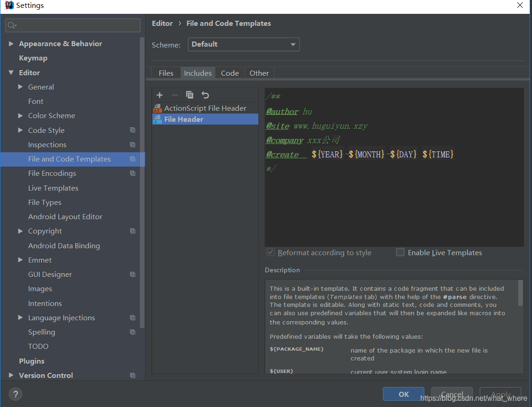532x407 pixels.
Task: Expand Appearance & Behavior section
Action: pyautogui.click(x=11, y=43)
